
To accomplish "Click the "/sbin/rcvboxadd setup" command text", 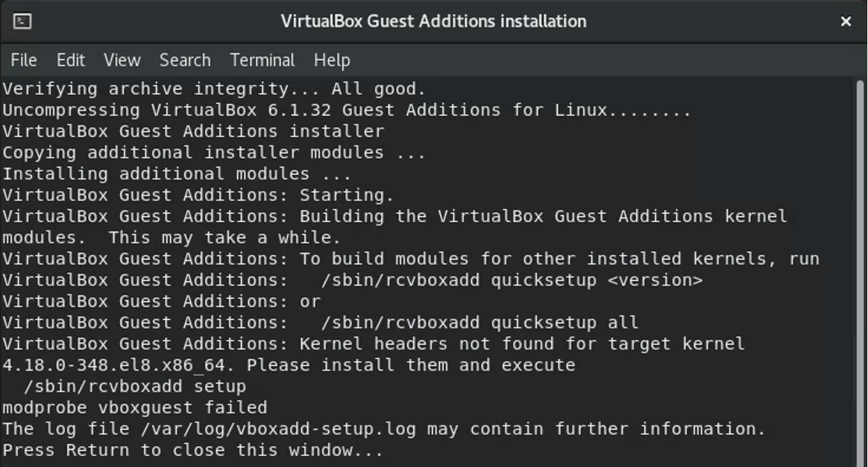I will click(134, 387).
